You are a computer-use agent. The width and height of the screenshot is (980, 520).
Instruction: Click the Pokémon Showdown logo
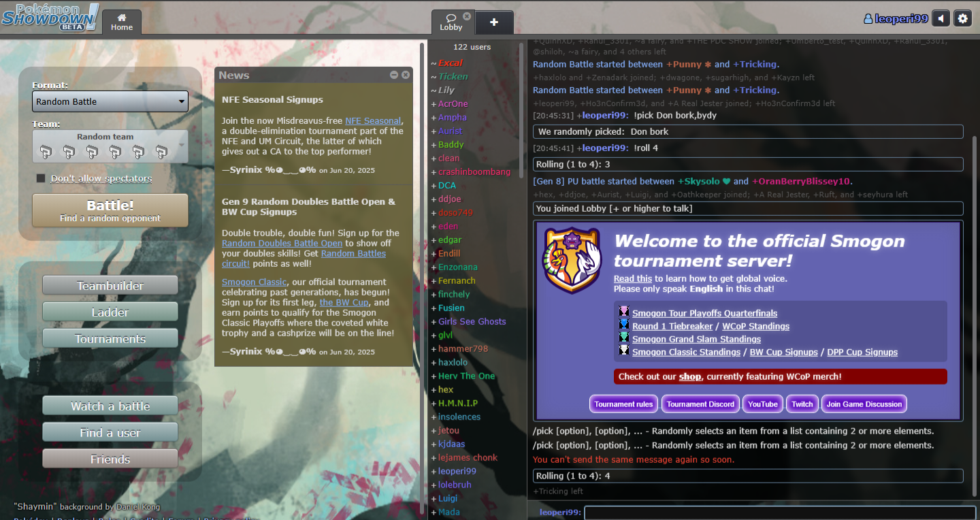click(x=50, y=16)
